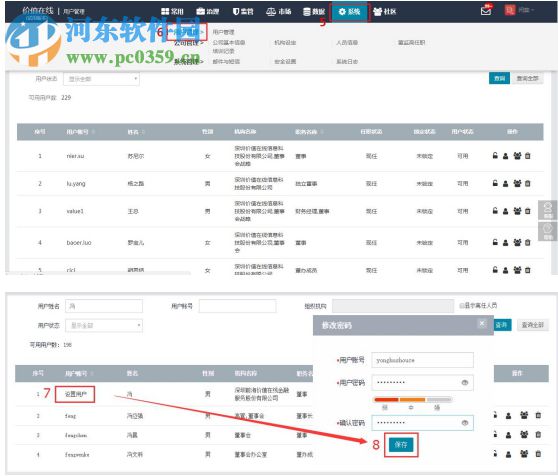
Task: Open the 市场 top navigation tab
Action: click(279, 11)
